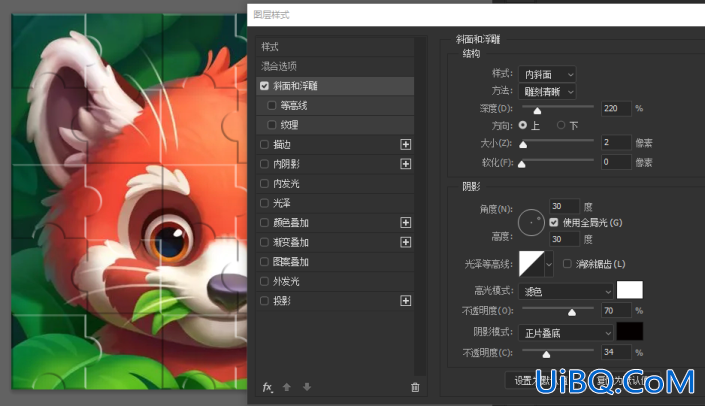Image resolution: width=705 pixels, height=406 pixels.
Task: Click highlight opacity field 70
Action: click(x=616, y=310)
